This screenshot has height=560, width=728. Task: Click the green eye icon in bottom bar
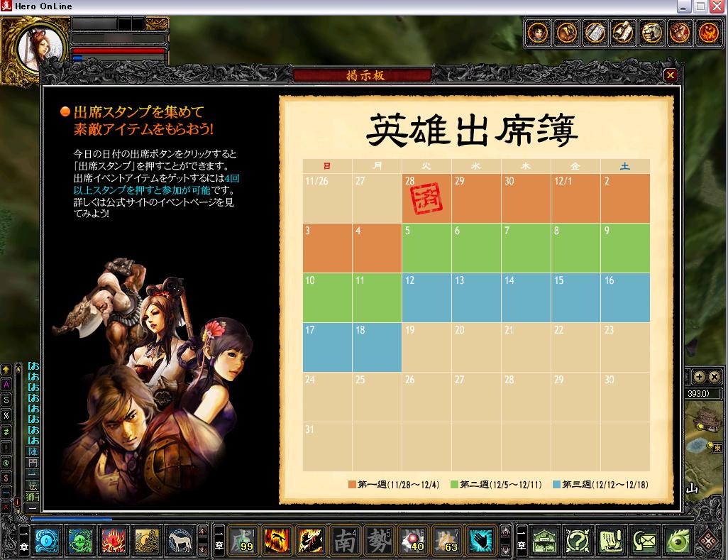pyautogui.click(x=678, y=541)
